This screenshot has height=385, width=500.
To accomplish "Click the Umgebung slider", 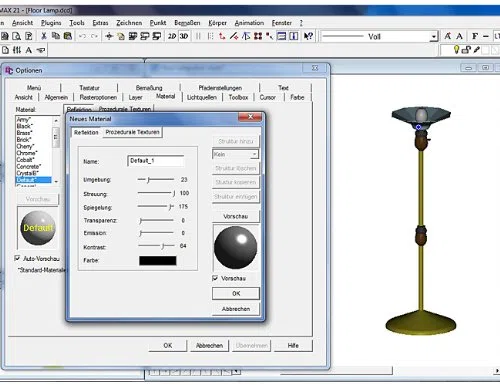I will 156,180.
